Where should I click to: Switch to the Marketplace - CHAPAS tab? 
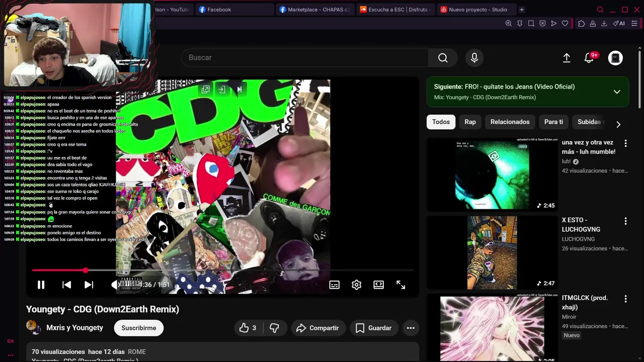(314, 10)
